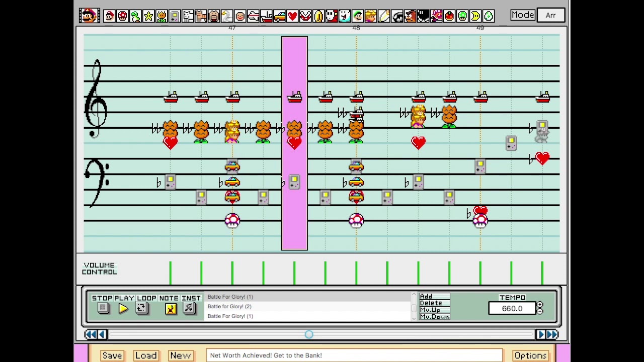644x362 pixels.
Task: Select the Coin instrument icon
Action: click(x=318, y=16)
